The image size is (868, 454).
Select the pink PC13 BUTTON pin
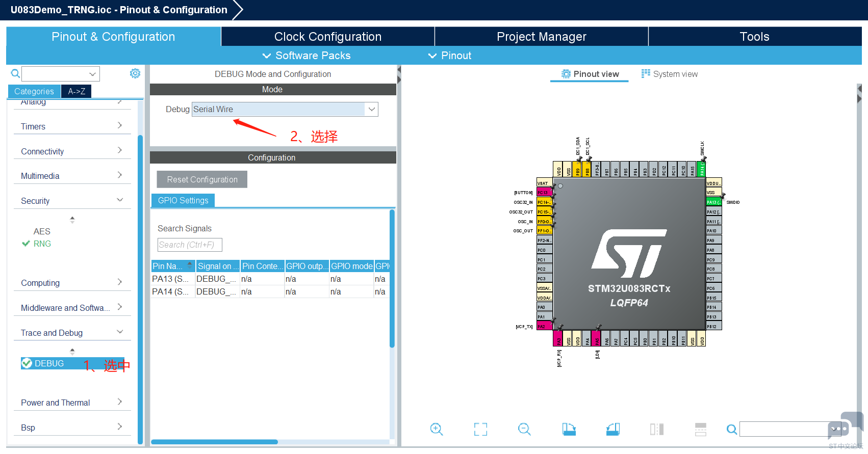(x=544, y=193)
